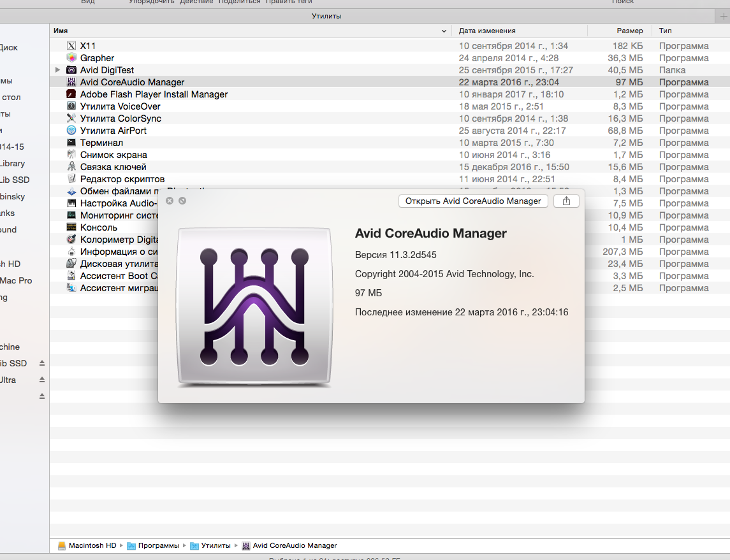Click the Информация о системе icon
Screen dimensions: 730x560
coord(71,252)
